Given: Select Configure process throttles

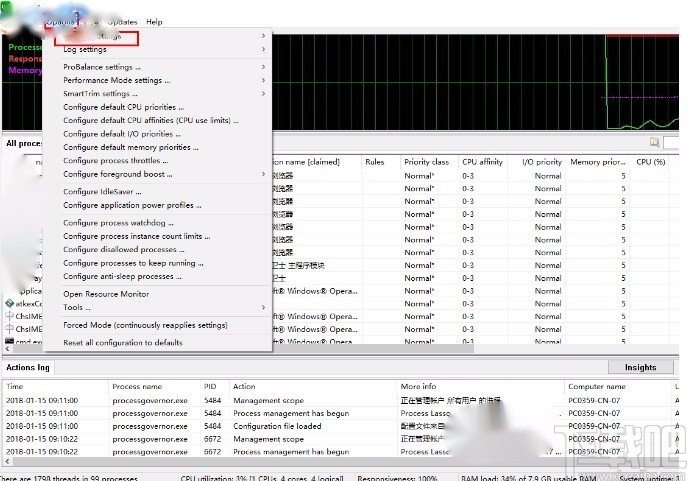Looking at the screenshot, I should pyautogui.click(x=116, y=161).
